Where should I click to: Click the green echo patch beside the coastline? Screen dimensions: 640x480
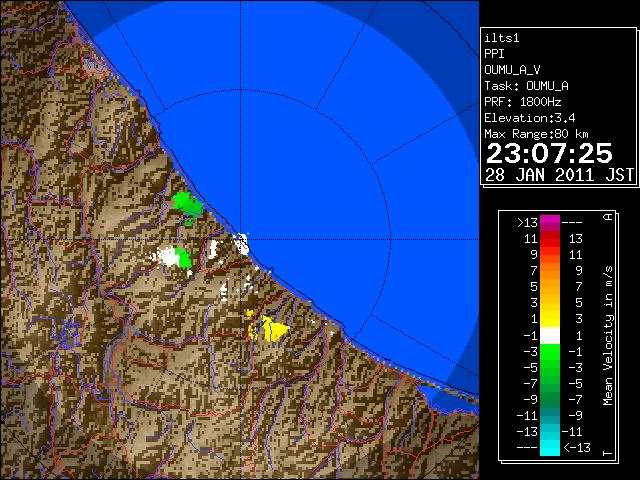188,204
